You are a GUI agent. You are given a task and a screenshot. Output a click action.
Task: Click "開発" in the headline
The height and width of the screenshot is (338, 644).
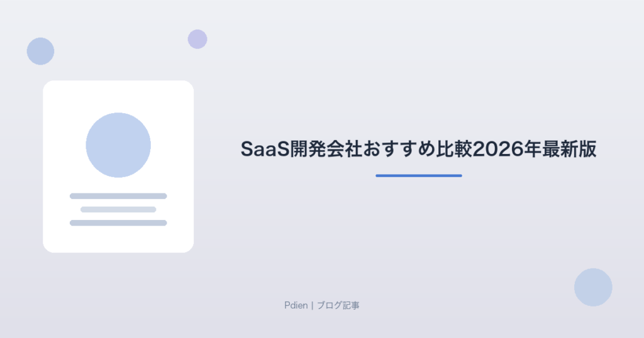[x=308, y=149]
